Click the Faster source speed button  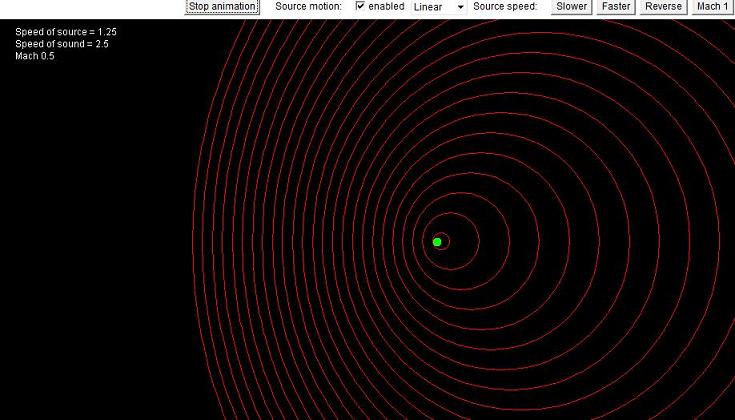point(616,7)
